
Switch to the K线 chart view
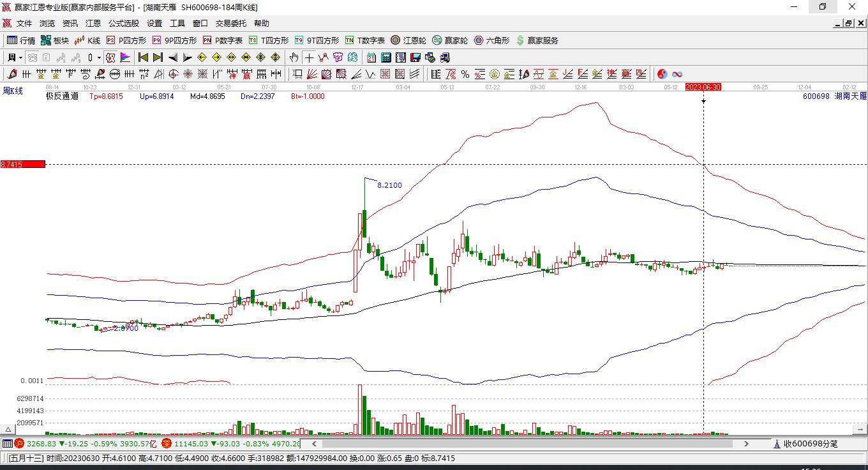point(87,40)
